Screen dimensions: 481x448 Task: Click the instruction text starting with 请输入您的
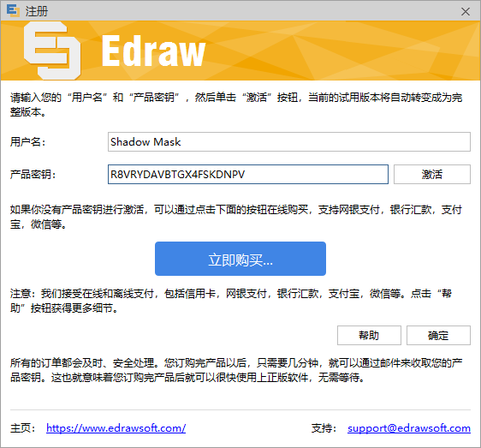(x=236, y=105)
